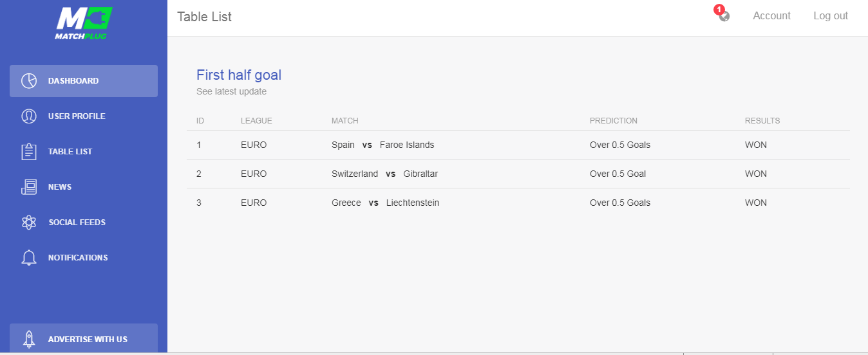Click the Social Feeds atom icon
The image size is (868, 355).
29,223
